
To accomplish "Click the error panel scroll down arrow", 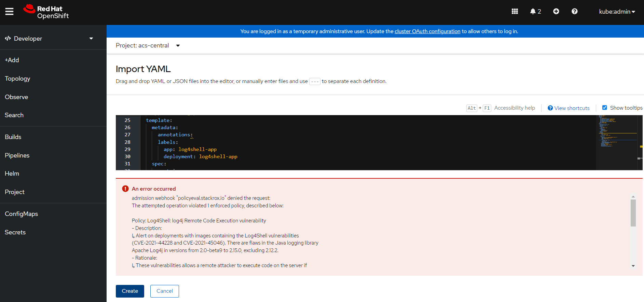I will coord(633,266).
